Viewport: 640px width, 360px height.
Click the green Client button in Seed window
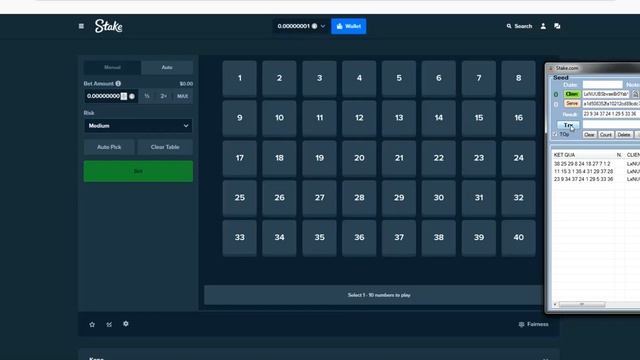(x=572, y=94)
